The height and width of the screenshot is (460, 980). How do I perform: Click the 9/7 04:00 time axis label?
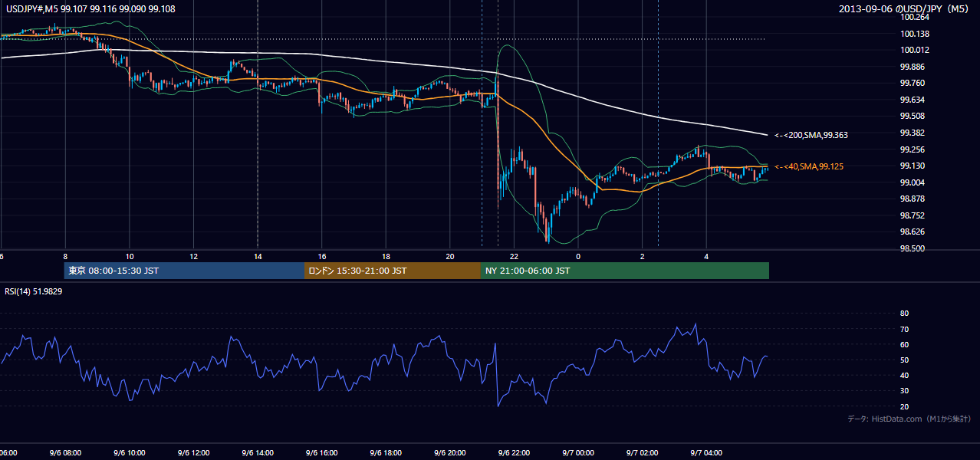pos(706,453)
